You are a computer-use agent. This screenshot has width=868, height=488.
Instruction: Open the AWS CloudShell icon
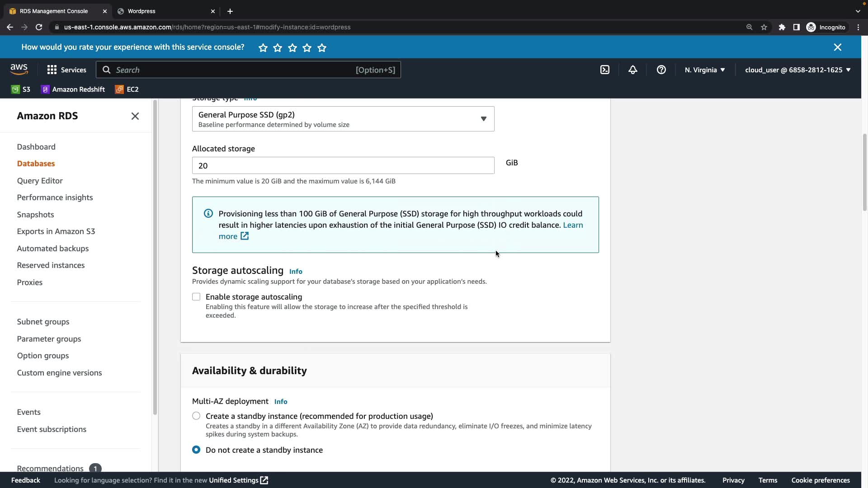[x=604, y=70]
